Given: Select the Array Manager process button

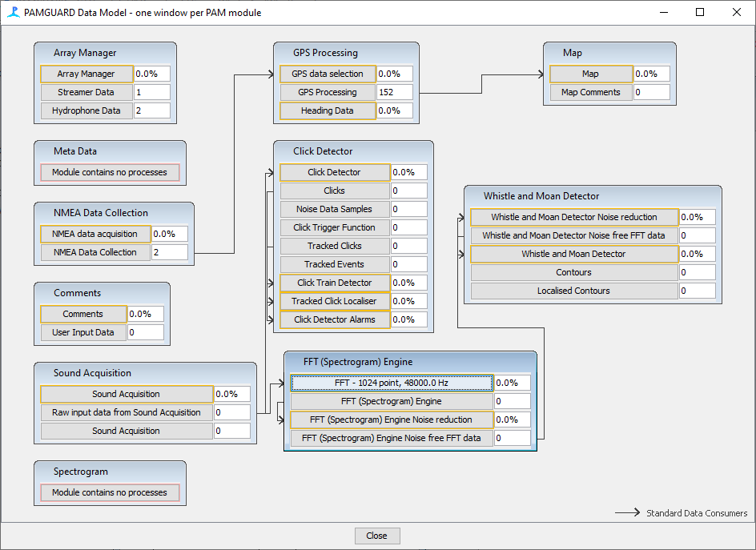Looking at the screenshot, I should pos(86,74).
